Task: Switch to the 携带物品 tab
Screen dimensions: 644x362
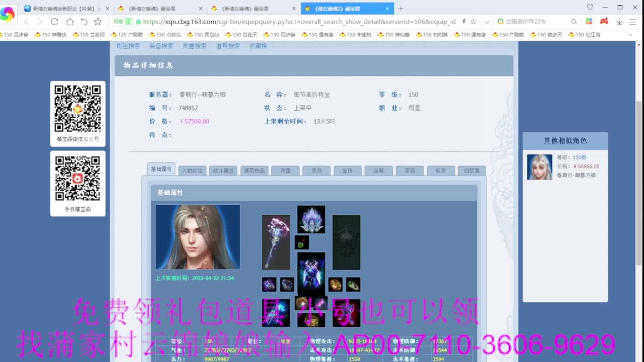Action: pos(254,170)
